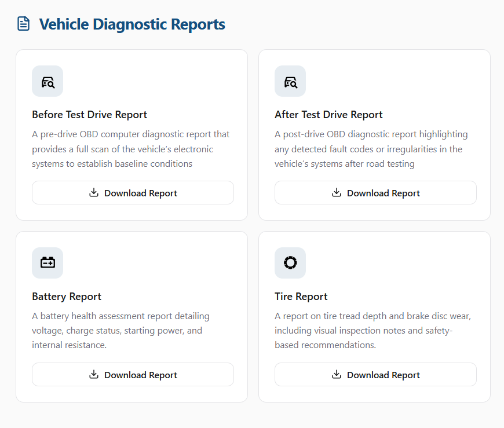Click the Battery Report title
The width and height of the screenshot is (504, 428).
[67, 297]
